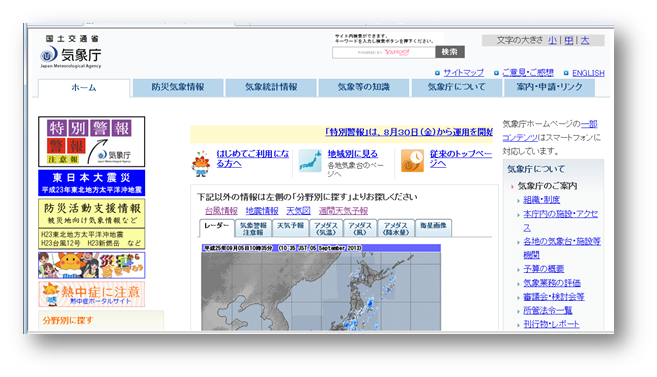The width and height of the screenshot is (657, 377).
Task: Open the 気象庁について menu tab
Action: 457,87
